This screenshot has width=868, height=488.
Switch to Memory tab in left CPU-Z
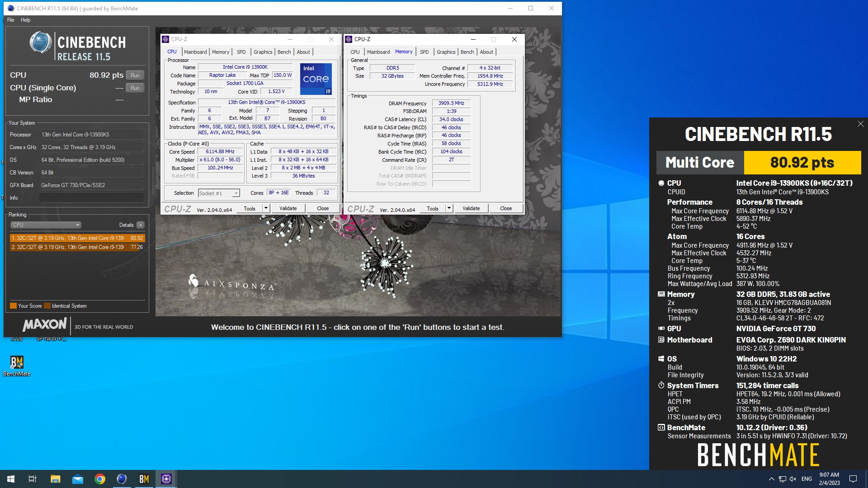(221, 52)
